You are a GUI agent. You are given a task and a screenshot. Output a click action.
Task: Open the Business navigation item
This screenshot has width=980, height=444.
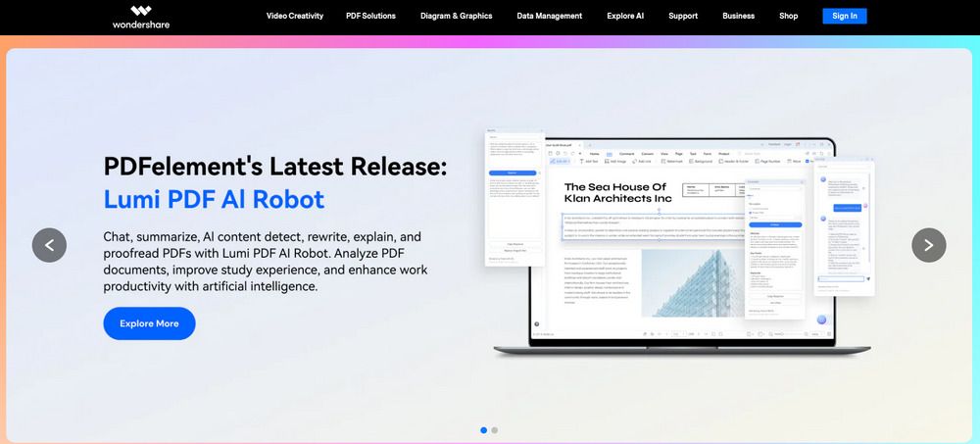[x=738, y=16]
